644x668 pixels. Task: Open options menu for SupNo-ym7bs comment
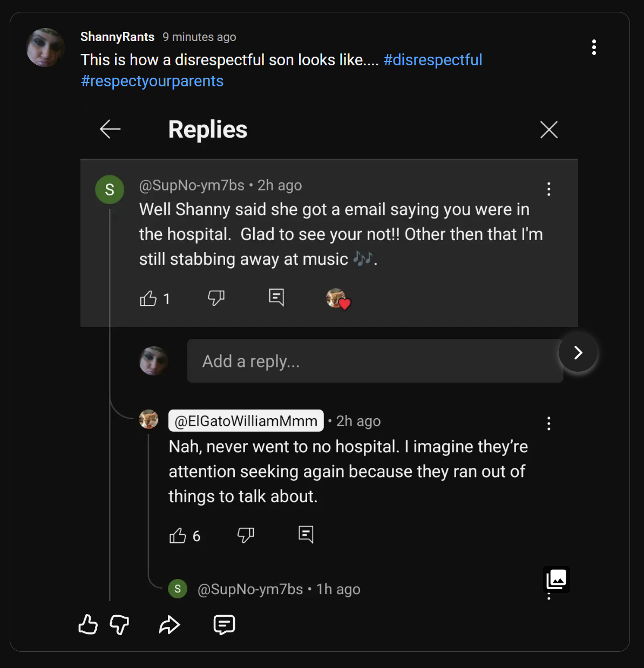pyautogui.click(x=548, y=189)
